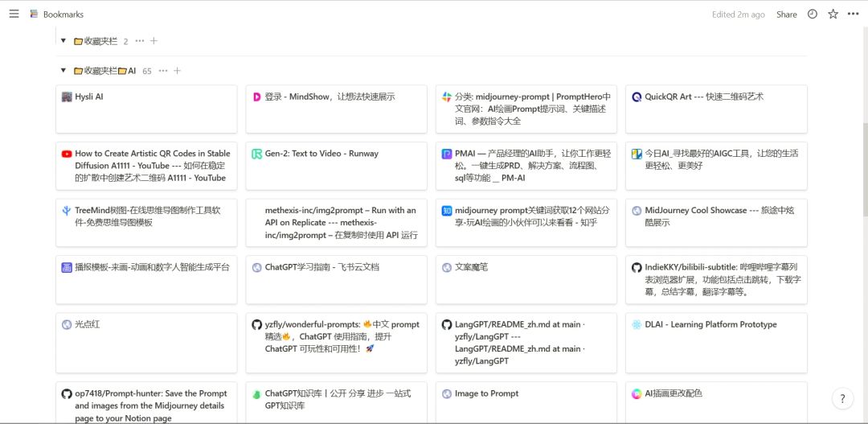Open the page history clock icon
Image resolution: width=868 pixels, height=424 pixels.
point(812,14)
